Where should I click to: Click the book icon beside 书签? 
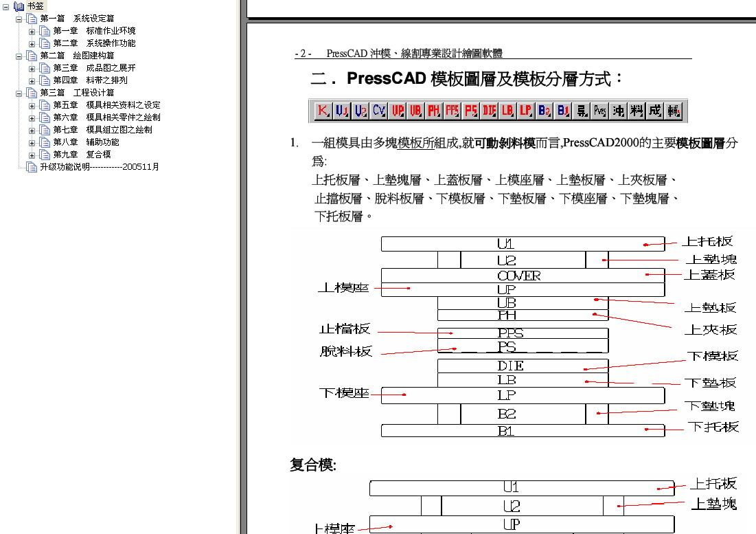click(19, 6)
